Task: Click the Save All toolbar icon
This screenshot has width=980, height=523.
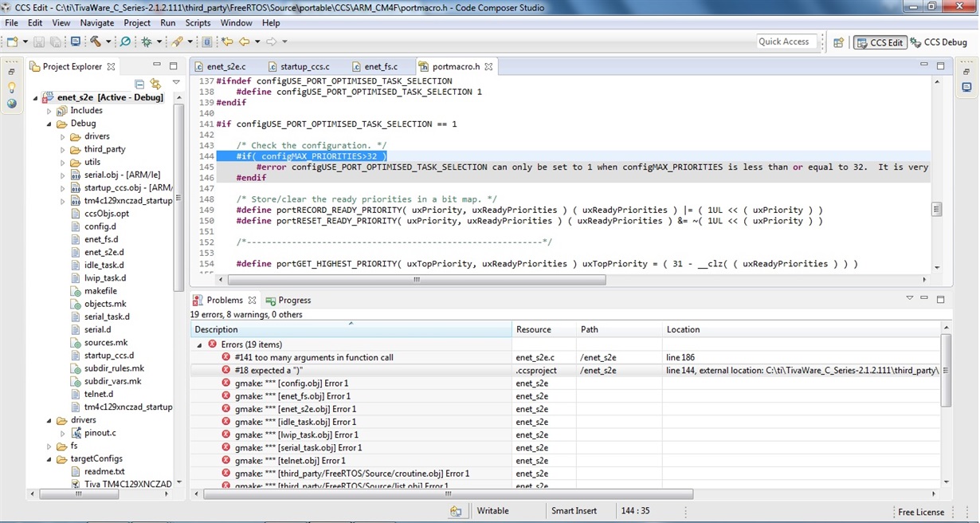Action: point(55,41)
